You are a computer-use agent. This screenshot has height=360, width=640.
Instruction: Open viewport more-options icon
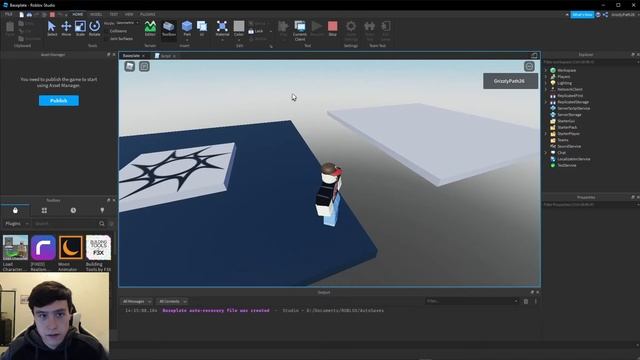(529, 67)
